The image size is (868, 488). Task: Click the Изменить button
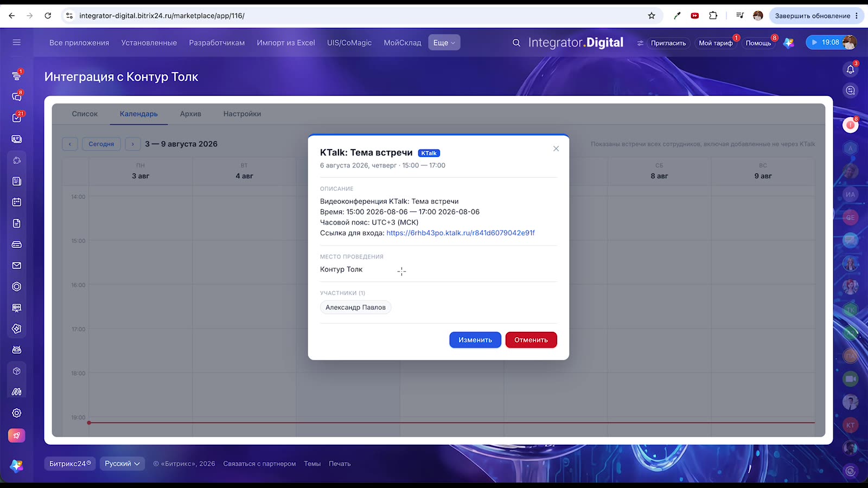pos(475,340)
